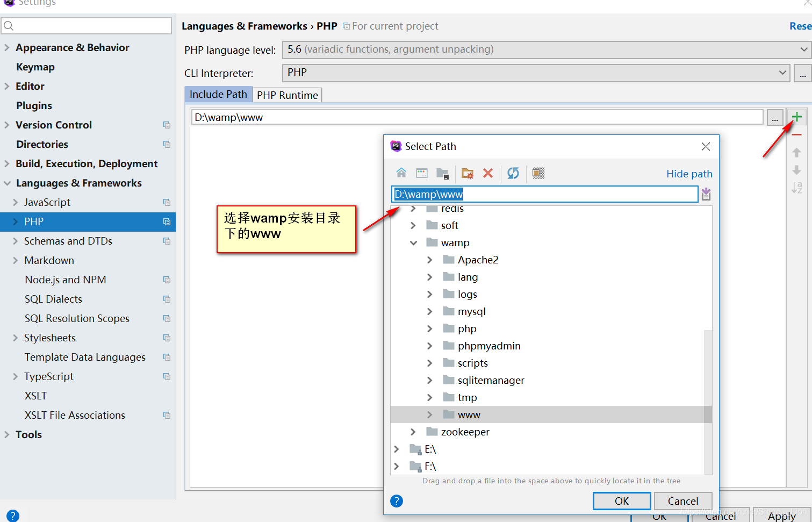Screen dimensions: 812x522
Task: Select the phpmyadmin folder
Action: pyautogui.click(x=489, y=346)
